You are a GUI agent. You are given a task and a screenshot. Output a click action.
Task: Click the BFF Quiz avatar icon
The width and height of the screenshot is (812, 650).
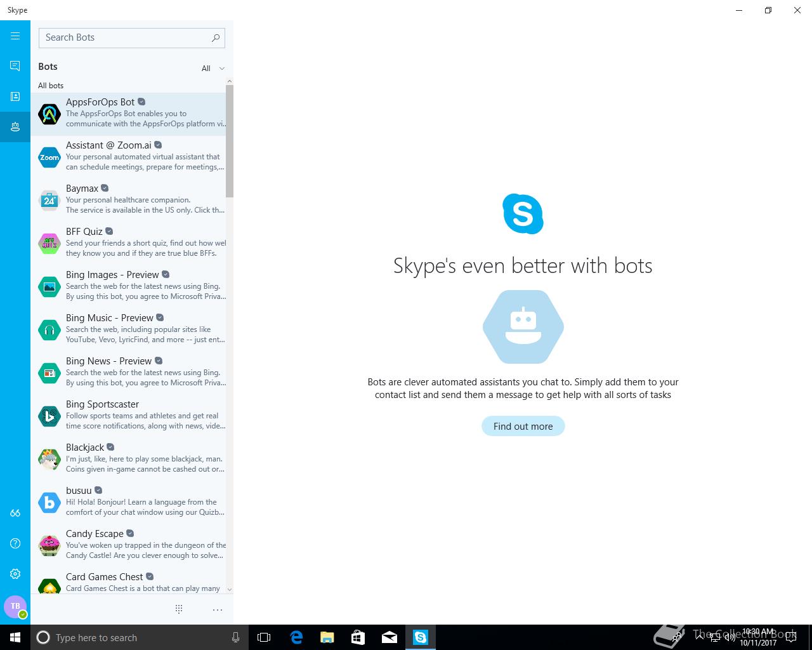[x=49, y=244]
